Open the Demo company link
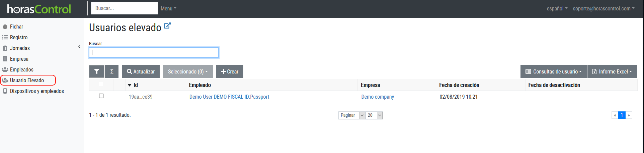644x153 pixels. coord(378,97)
